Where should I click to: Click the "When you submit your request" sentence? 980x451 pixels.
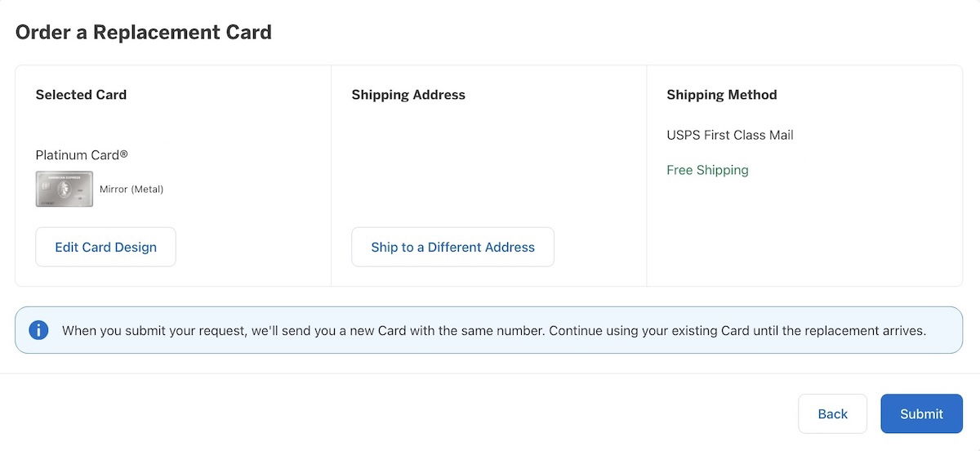coord(304,331)
